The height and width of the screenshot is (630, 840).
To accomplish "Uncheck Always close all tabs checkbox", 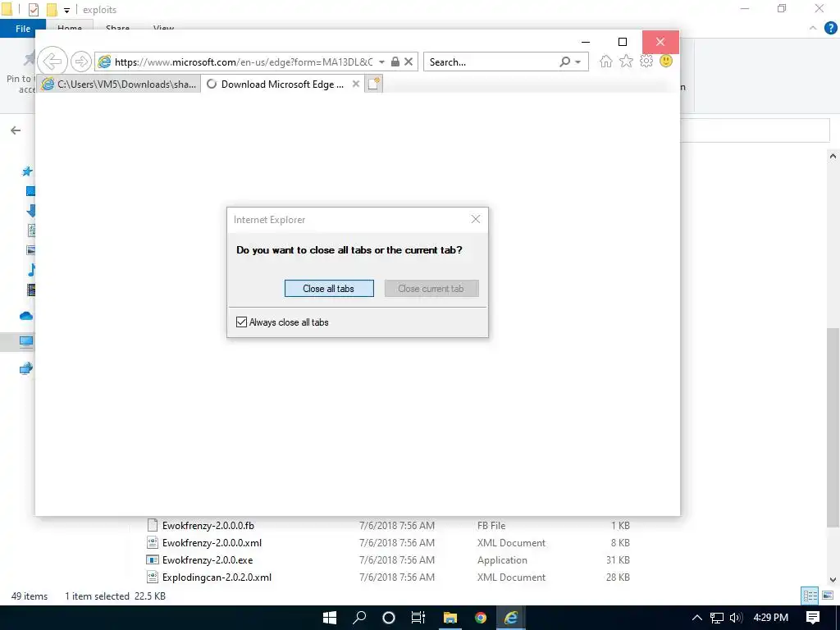I will [242, 322].
